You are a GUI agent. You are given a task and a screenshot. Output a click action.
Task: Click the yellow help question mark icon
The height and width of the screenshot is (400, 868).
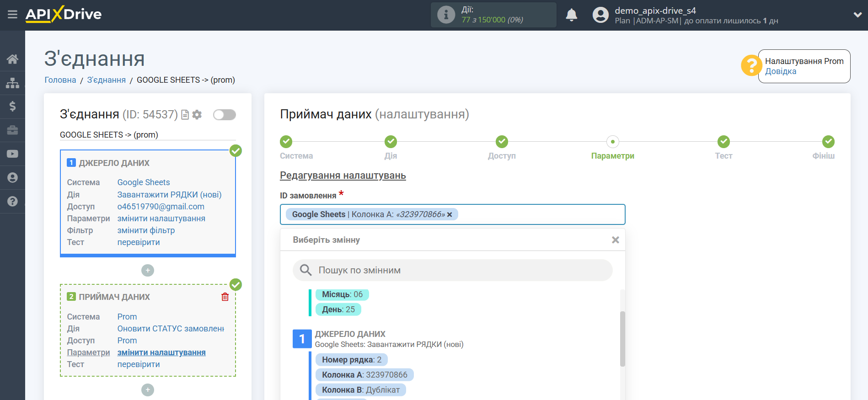tap(751, 66)
